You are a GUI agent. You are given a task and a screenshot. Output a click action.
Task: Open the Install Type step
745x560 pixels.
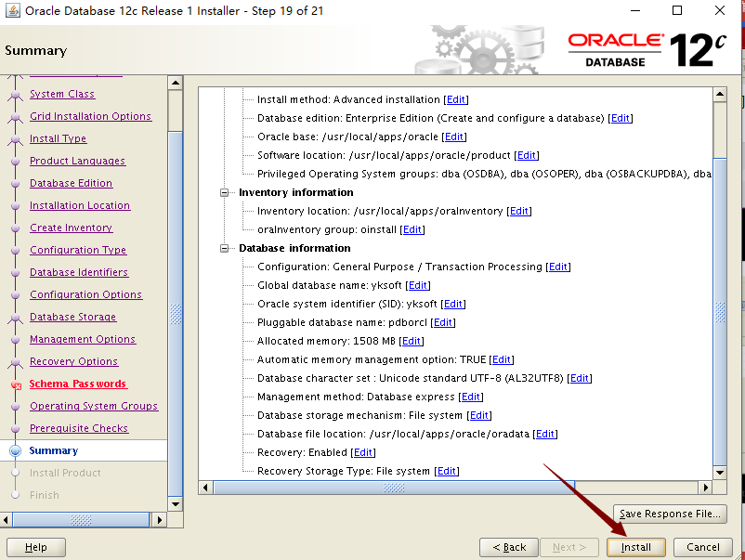coord(58,138)
